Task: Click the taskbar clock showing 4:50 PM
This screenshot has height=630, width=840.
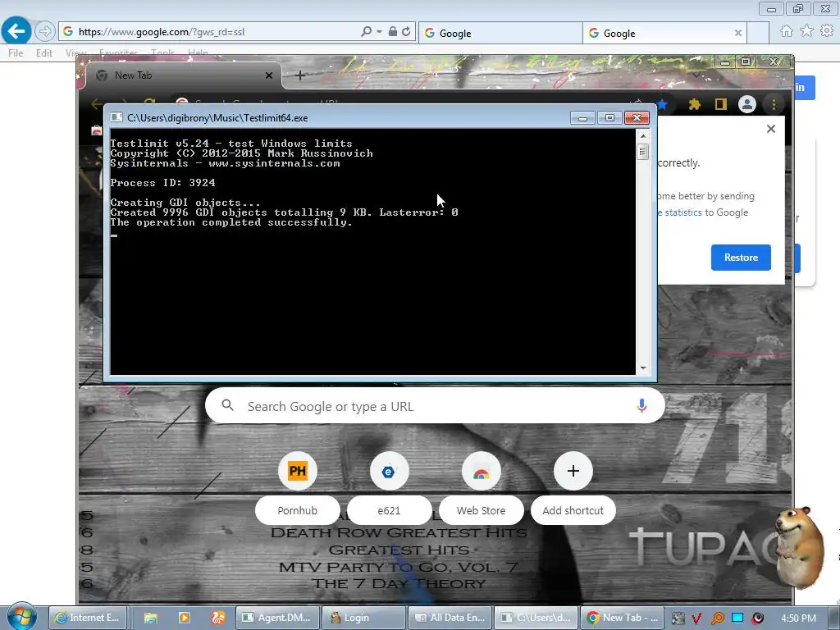Action: tap(798, 619)
